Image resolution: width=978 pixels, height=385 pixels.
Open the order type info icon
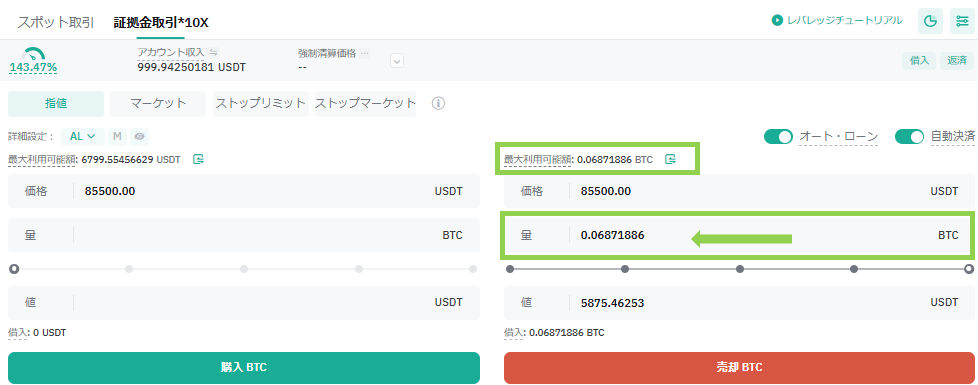coord(438,104)
